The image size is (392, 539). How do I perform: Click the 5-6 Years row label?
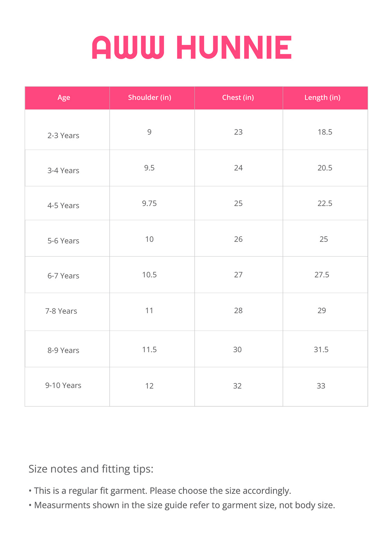63,241
